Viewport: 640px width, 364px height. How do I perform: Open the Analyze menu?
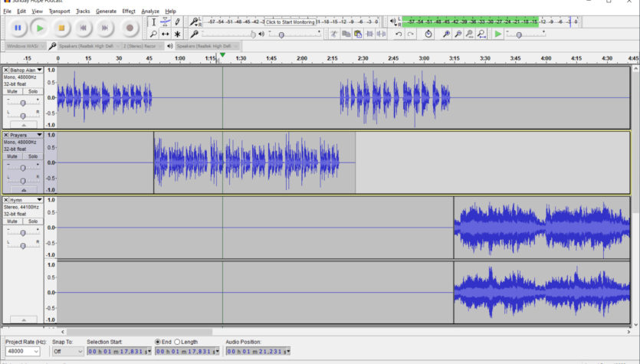pos(150,11)
